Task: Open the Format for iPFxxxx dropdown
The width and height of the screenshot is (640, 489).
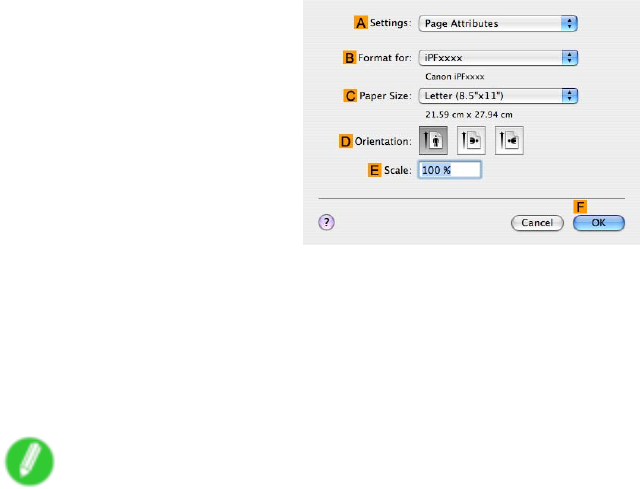Action: tap(498, 58)
